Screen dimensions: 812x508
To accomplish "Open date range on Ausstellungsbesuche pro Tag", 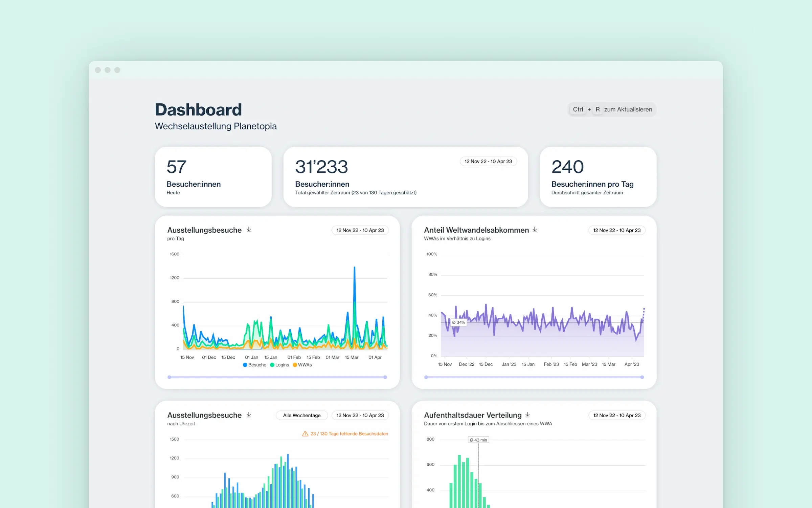I will (360, 230).
